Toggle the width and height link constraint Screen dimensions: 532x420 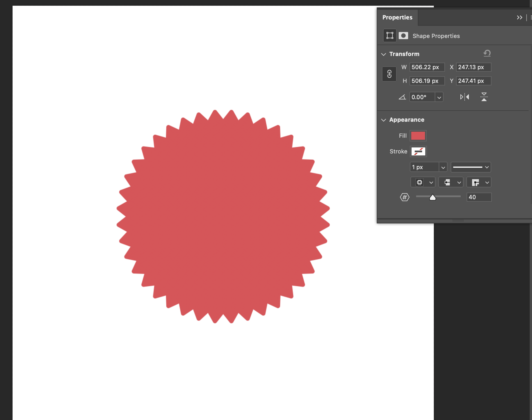pyautogui.click(x=389, y=74)
